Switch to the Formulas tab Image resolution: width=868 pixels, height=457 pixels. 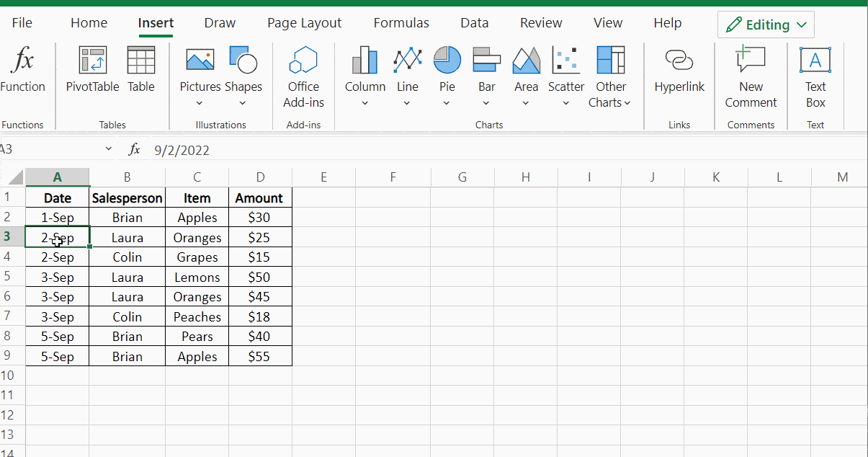pos(401,22)
